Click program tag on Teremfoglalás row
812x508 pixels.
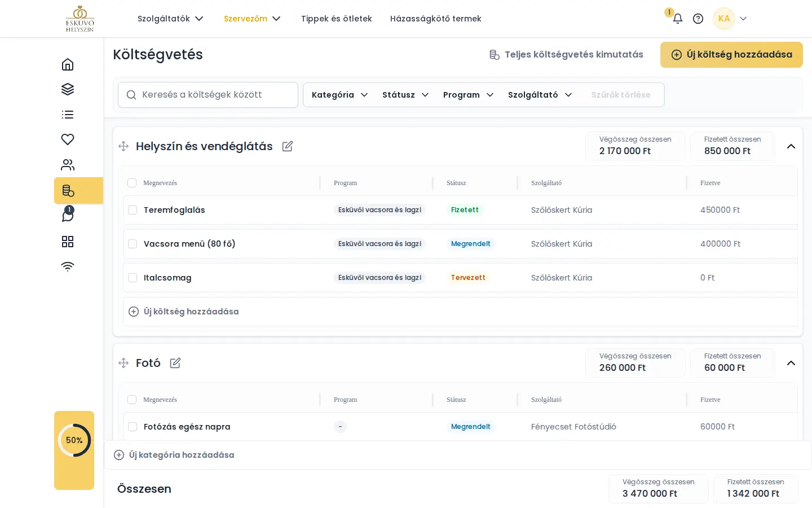[379, 210]
